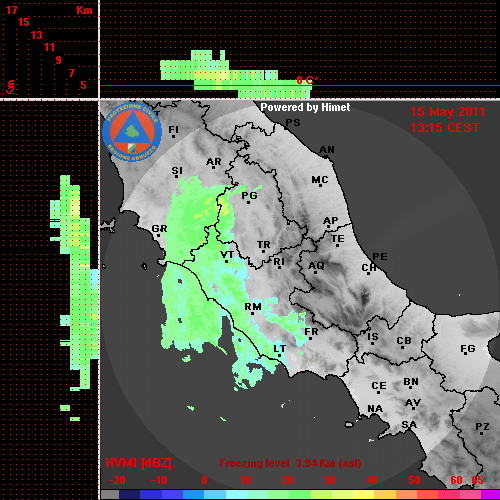Viewport: 500px width, 500px height.
Task: Click the '9' height axis label
Action: [x=59, y=60]
